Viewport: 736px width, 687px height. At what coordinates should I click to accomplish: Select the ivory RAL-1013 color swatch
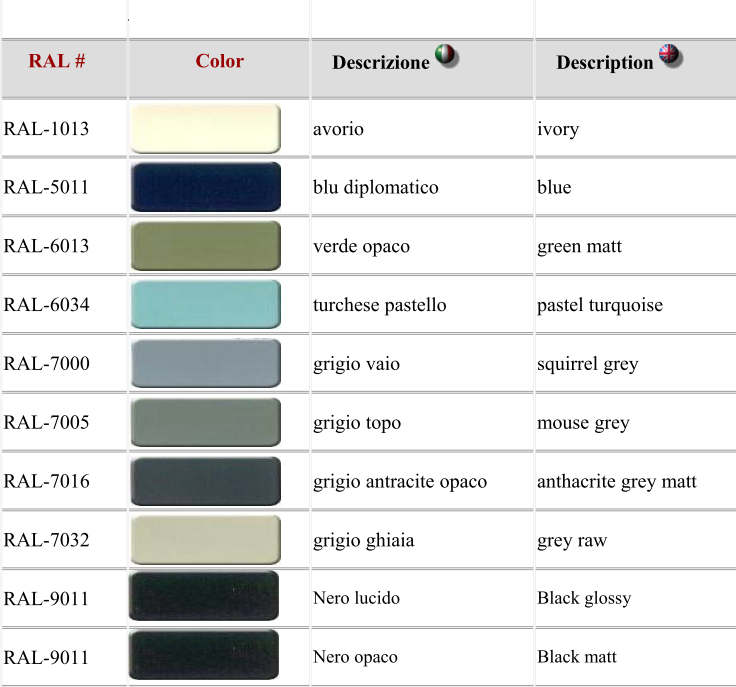[x=206, y=128]
